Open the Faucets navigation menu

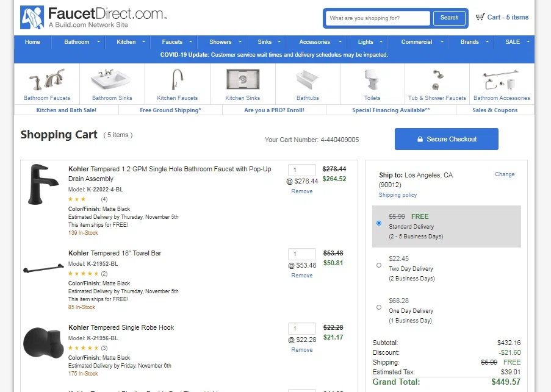pos(172,42)
